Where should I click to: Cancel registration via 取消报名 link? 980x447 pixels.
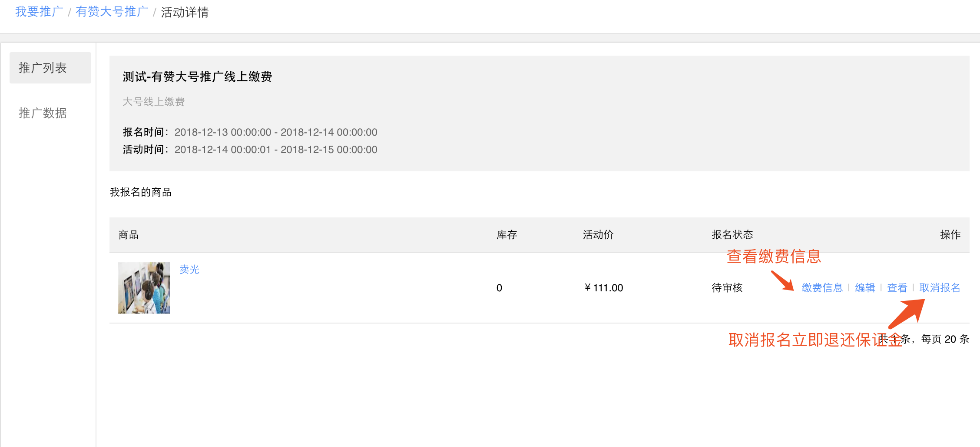pyautogui.click(x=940, y=287)
